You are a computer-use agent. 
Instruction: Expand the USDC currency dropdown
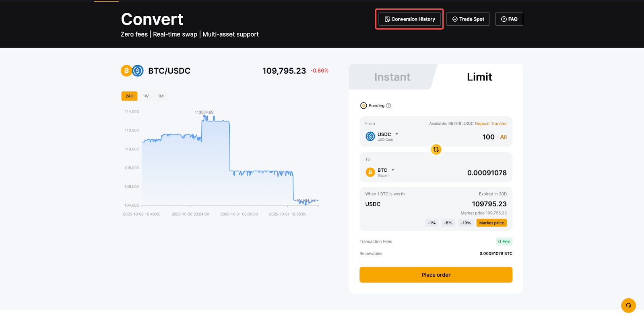(x=397, y=134)
